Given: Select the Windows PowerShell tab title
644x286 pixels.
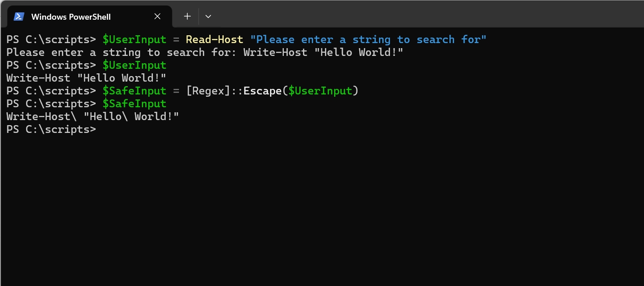Looking at the screenshot, I should pos(71,17).
